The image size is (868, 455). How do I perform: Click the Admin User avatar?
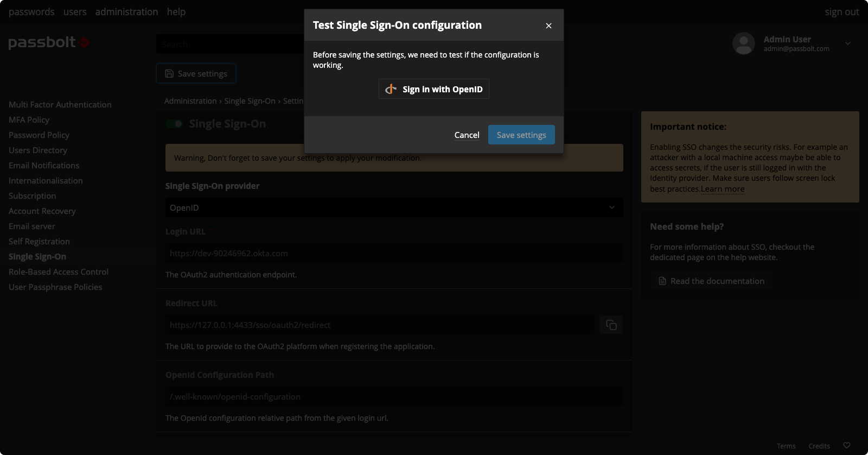(x=743, y=43)
